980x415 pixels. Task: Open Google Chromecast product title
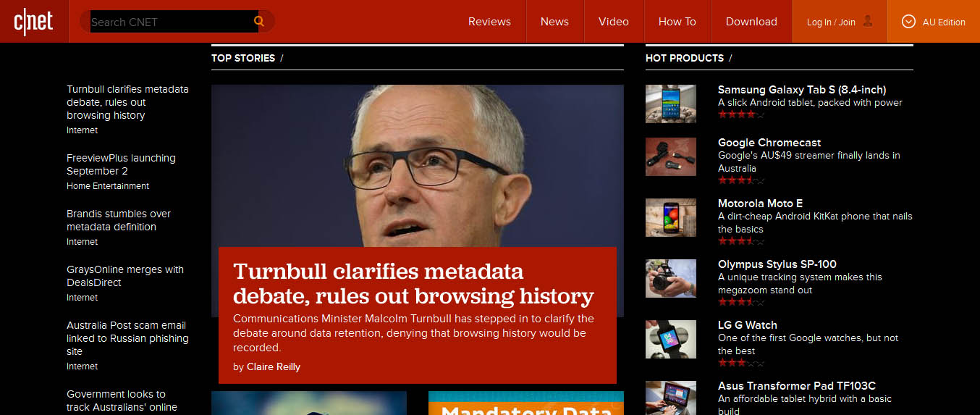(x=769, y=143)
